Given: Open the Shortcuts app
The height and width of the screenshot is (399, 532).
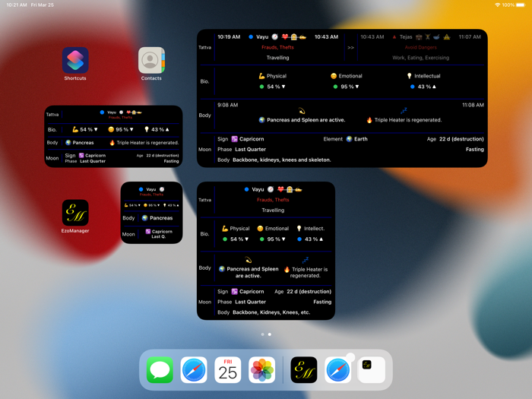Looking at the screenshot, I should click(x=75, y=60).
